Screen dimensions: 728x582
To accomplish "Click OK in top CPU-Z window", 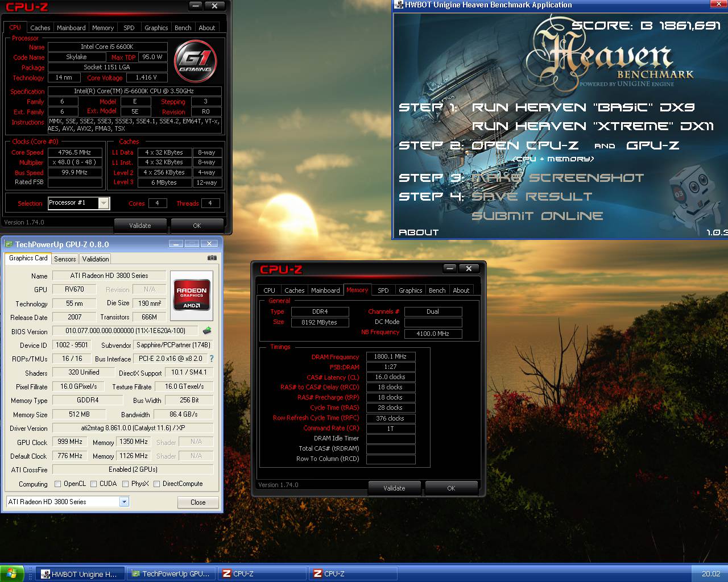I will (x=197, y=226).
